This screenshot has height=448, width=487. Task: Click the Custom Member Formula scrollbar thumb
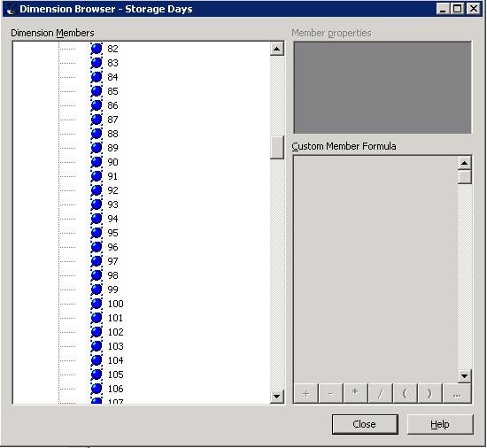tap(465, 177)
